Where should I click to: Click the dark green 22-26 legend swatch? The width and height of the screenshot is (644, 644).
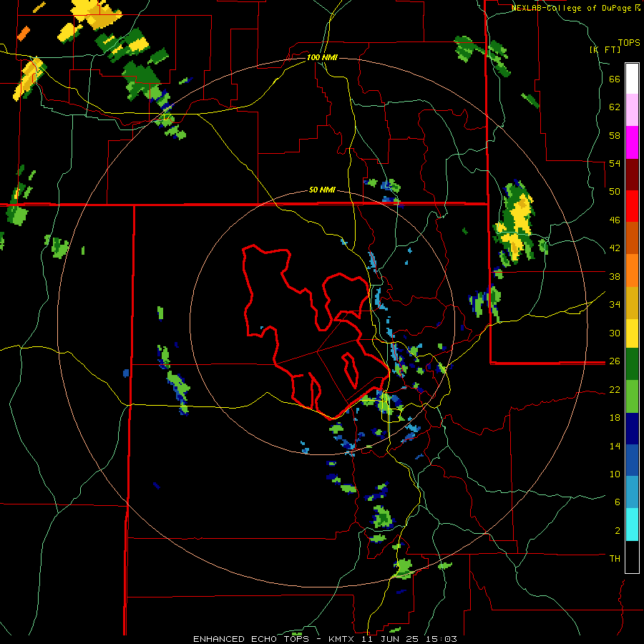click(632, 364)
